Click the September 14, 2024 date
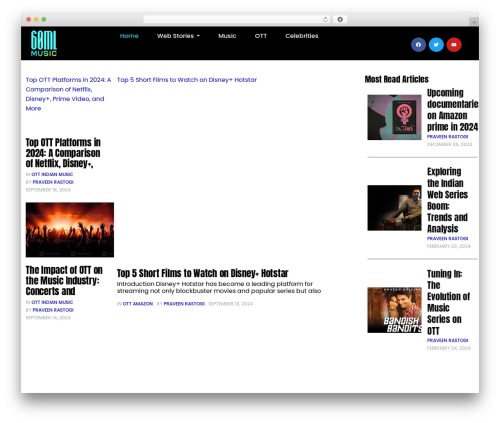This screenshot has height=423, width=500. (x=48, y=318)
